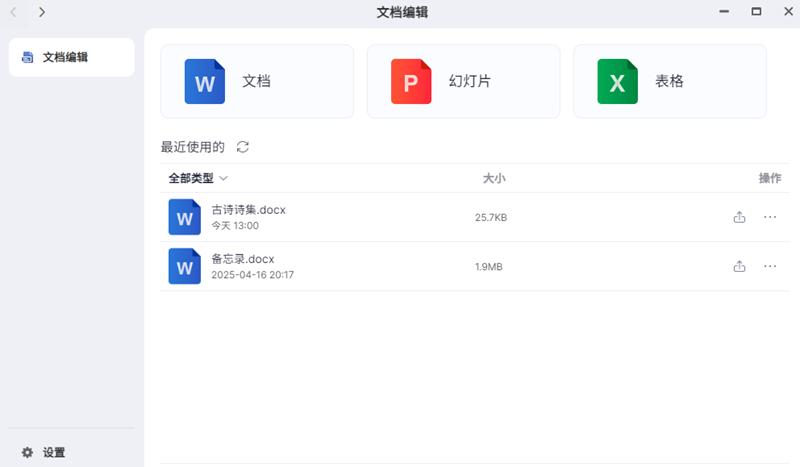This screenshot has width=800, height=467.
Task: Open the file named 备忘录.docx
Action: pyautogui.click(x=243, y=259)
